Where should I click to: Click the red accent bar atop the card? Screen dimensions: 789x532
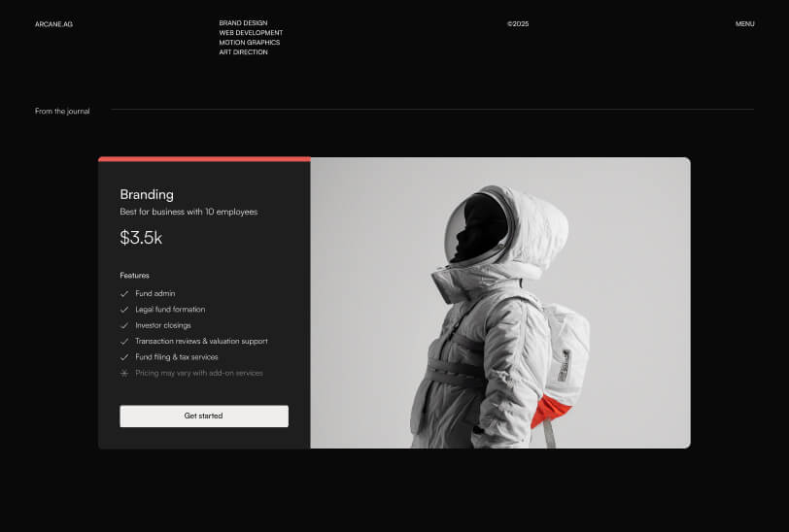coord(204,159)
